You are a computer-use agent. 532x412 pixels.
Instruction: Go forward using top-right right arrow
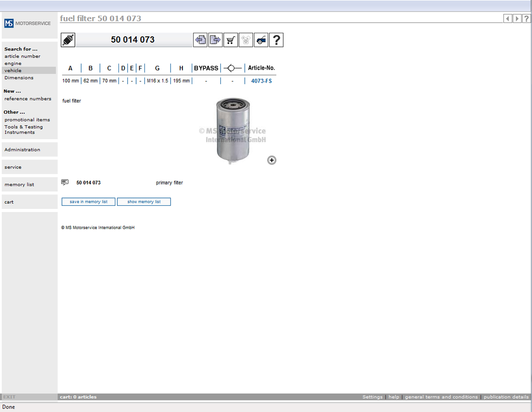517,19
